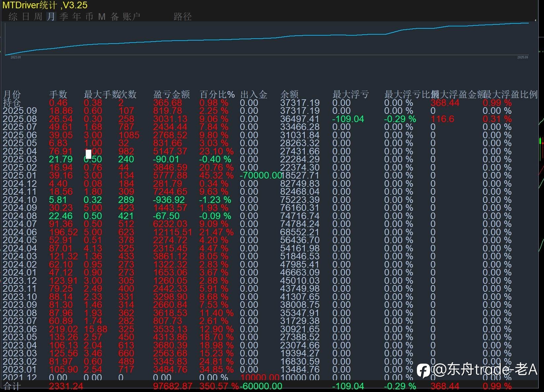The image size is (544, 392).
Task: Open the 年 yearly statistics tab
Action: tap(77, 16)
